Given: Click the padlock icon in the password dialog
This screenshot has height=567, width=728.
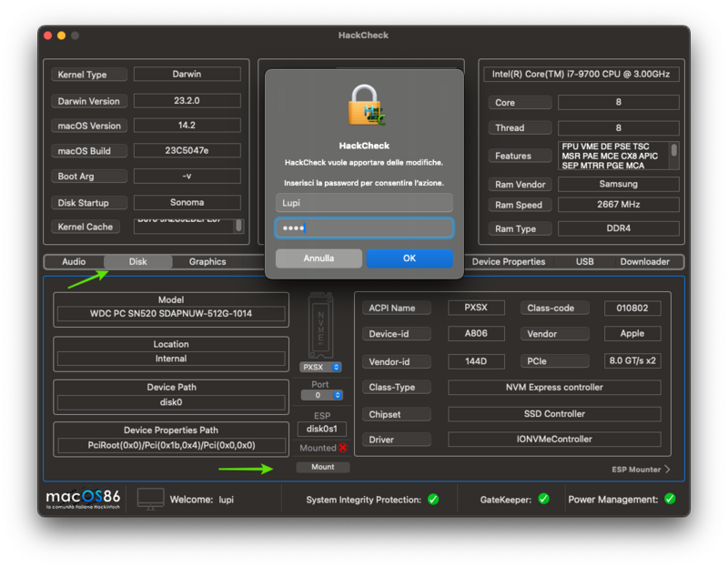Looking at the screenshot, I should [365, 106].
